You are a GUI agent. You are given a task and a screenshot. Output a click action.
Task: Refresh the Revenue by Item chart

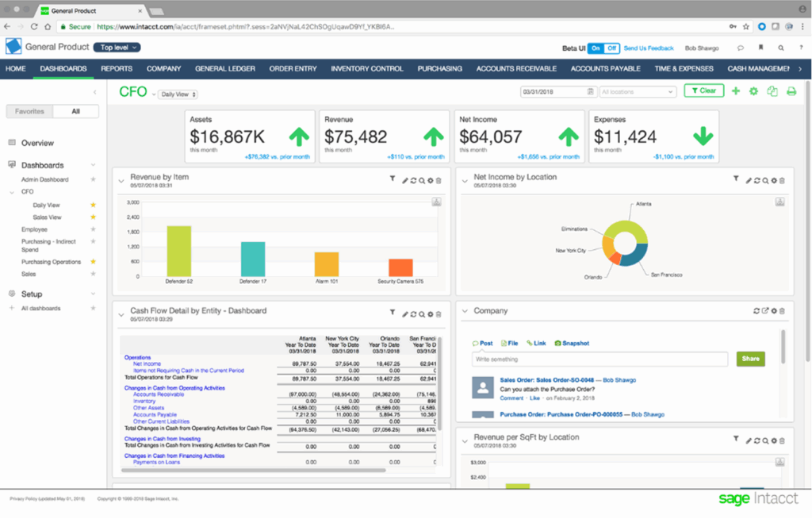click(x=413, y=180)
